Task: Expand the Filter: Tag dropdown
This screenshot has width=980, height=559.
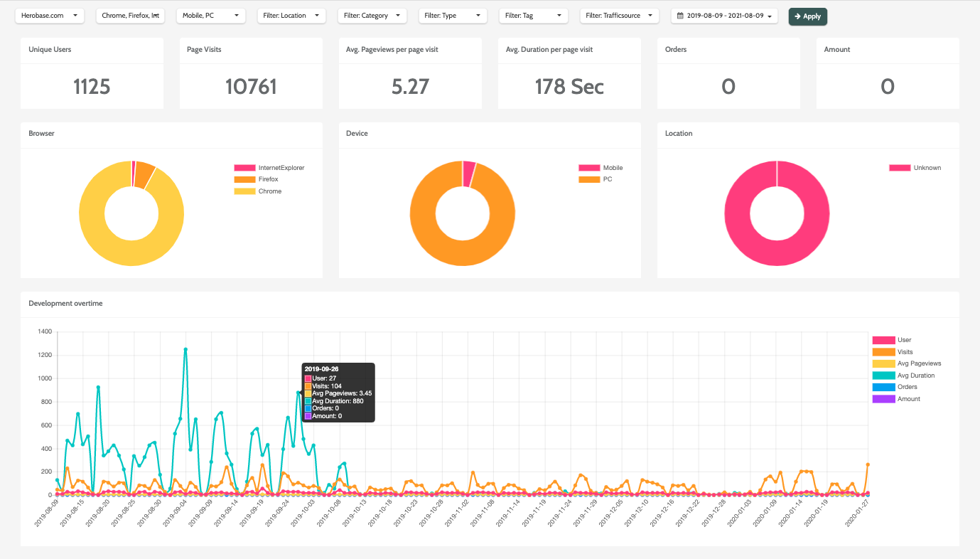Action: [x=534, y=16]
